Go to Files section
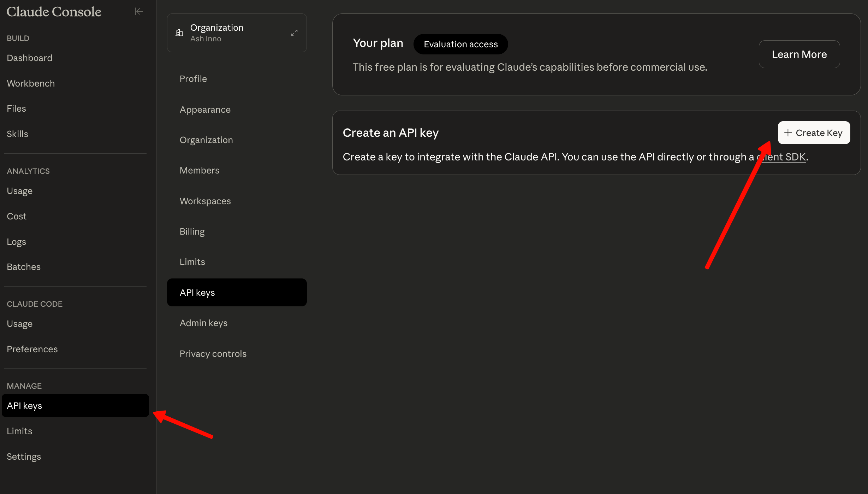The width and height of the screenshot is (868, 494). tap(16, 108)
